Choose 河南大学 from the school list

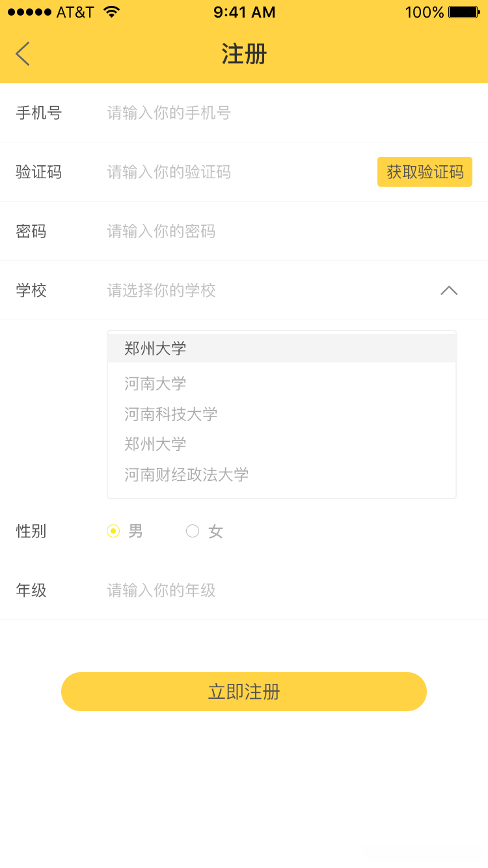click(x=156, y=383)
